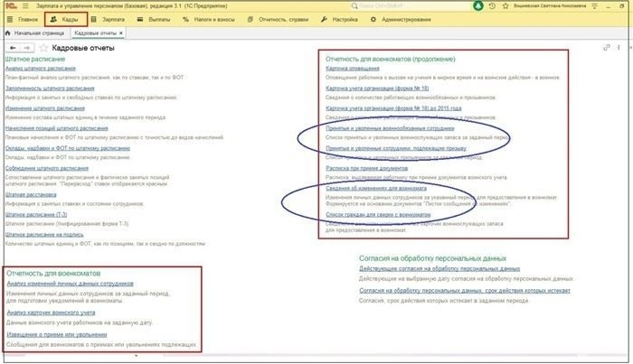Click user name Вишневская Светлана Николаевна
The width and height of the screenshot is (633, 364).
[x=550, y=6]
